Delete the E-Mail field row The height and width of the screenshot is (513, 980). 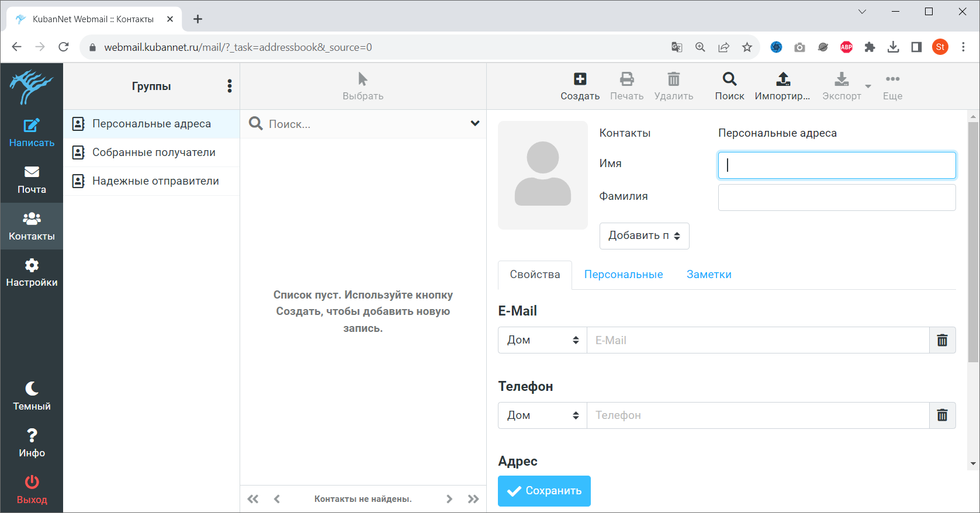943,340
